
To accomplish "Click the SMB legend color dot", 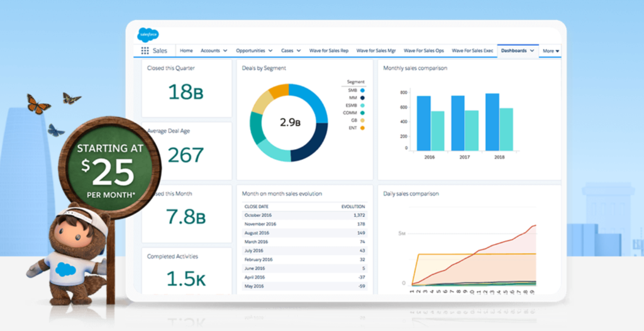I will point(362,90).
